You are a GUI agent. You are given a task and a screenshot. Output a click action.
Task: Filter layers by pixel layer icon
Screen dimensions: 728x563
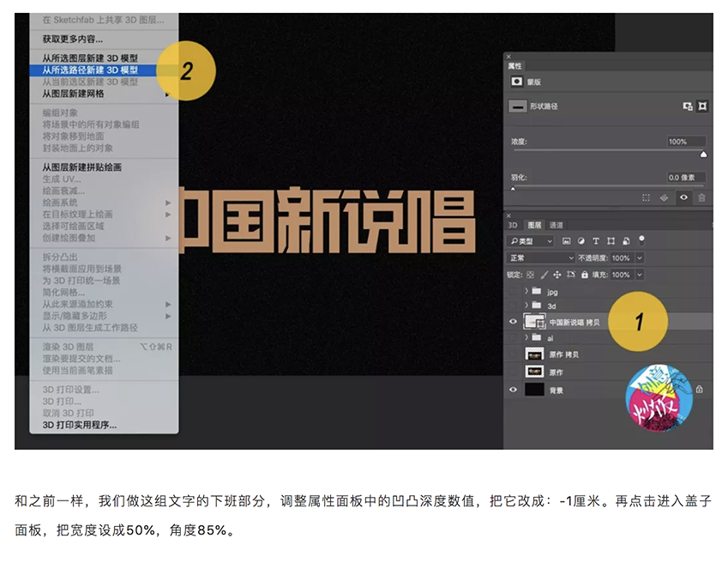(566, 241)
